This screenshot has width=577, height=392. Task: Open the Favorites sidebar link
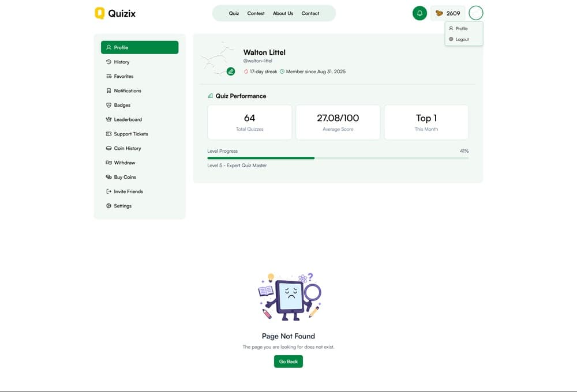123,76
